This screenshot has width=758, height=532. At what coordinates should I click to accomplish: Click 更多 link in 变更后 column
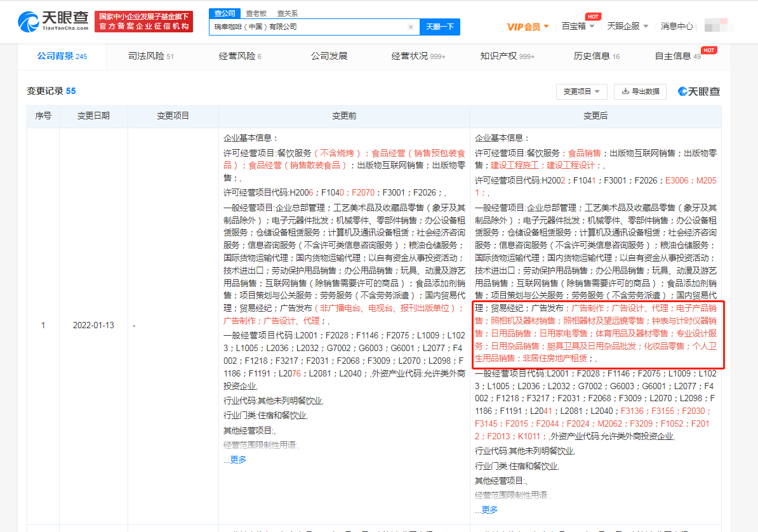pyautogui.click(x=489, y=510)
